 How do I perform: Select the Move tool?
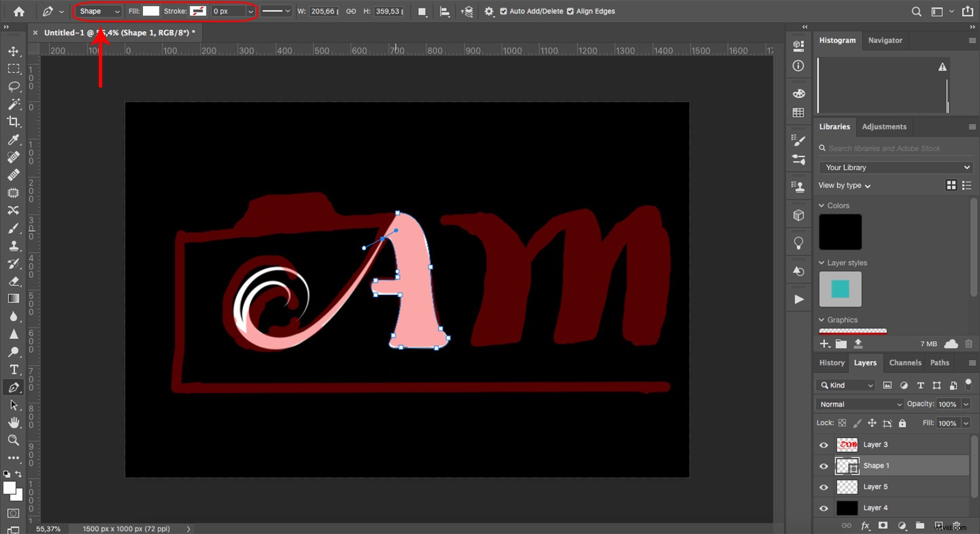[14, 51]
